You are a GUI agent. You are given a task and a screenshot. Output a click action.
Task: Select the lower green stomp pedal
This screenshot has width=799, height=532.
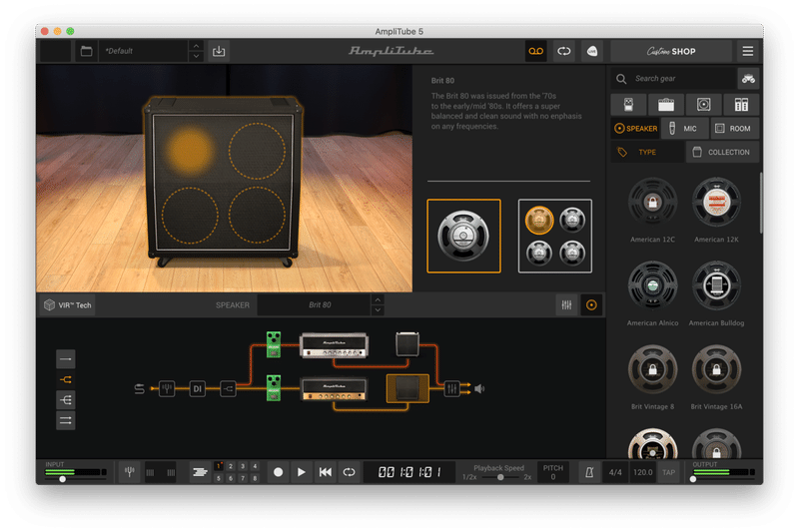click(274, 388)
